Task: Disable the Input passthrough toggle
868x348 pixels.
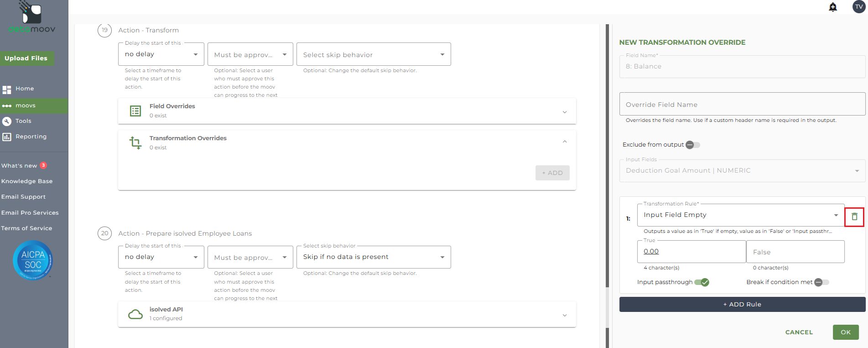Action: [x=702, y=282]
